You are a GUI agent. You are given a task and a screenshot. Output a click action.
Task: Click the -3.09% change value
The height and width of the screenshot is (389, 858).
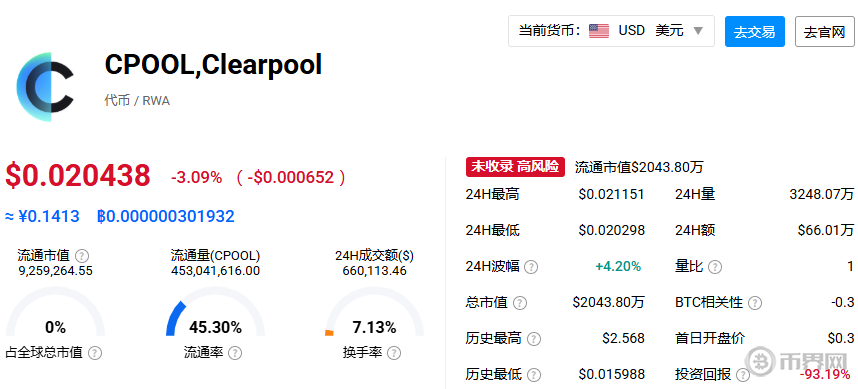(196, 178)
